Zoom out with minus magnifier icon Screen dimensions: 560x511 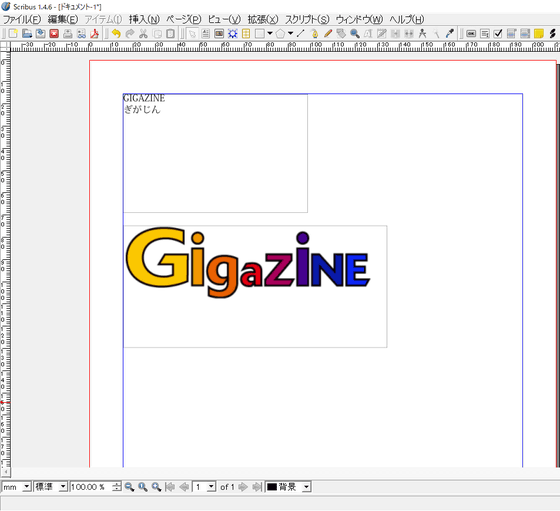(x=129, y=487)
